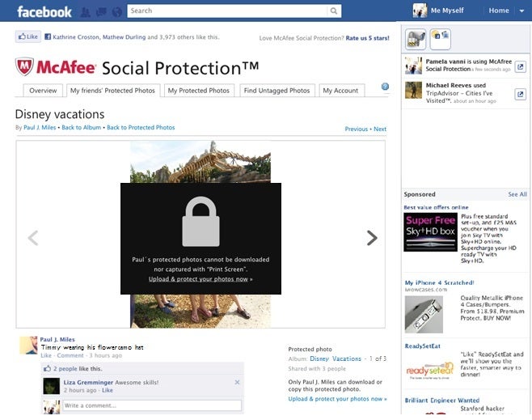Open the Find Untagged Photos tab

(277, 91)
